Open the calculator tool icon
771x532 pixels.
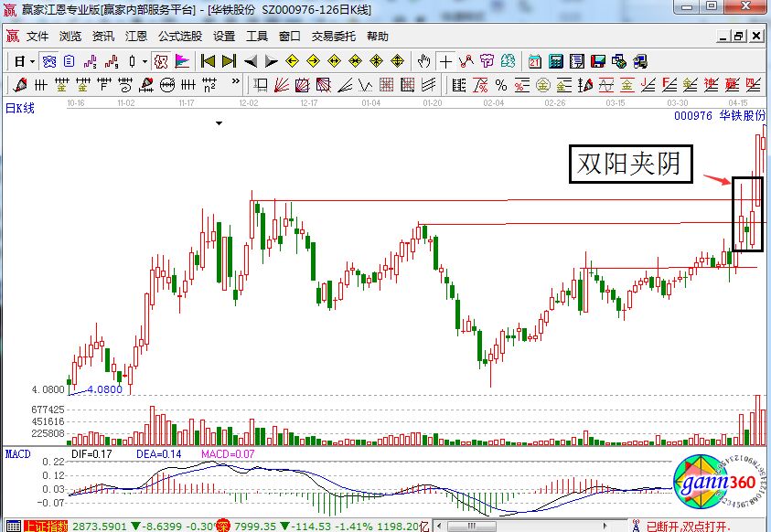pos(555,61)
